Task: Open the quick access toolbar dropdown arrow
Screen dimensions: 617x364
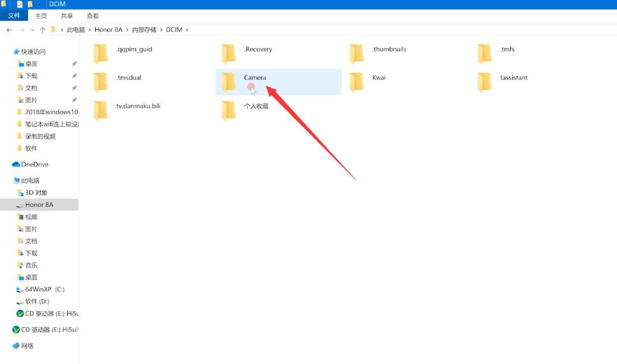Action: pyautogui.click(x=40, y=4)
